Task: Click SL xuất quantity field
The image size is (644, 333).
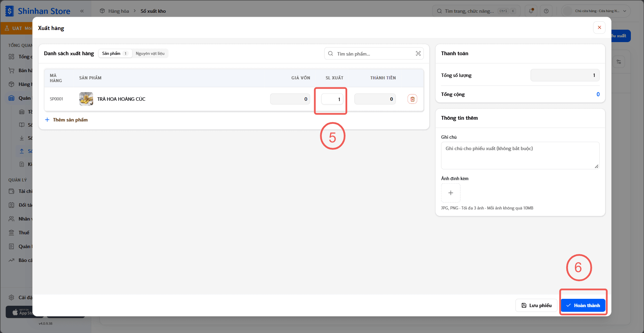Action: click(332, 99)
